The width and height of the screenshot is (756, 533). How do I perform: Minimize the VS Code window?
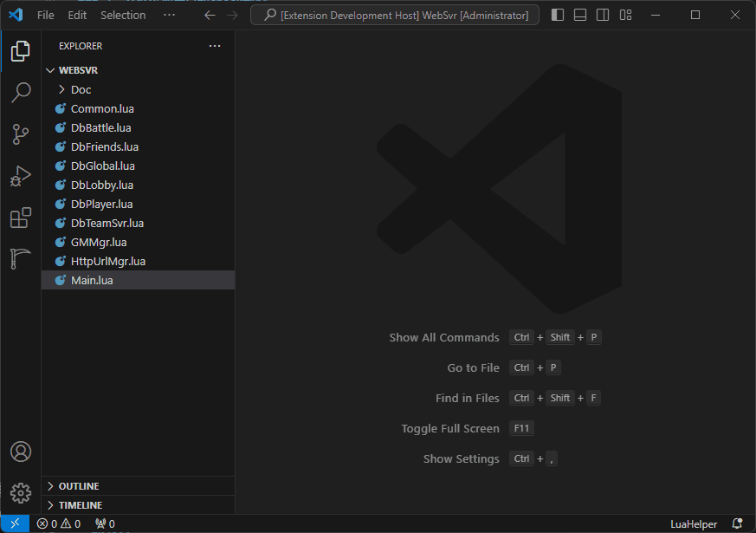click(656, 15)
